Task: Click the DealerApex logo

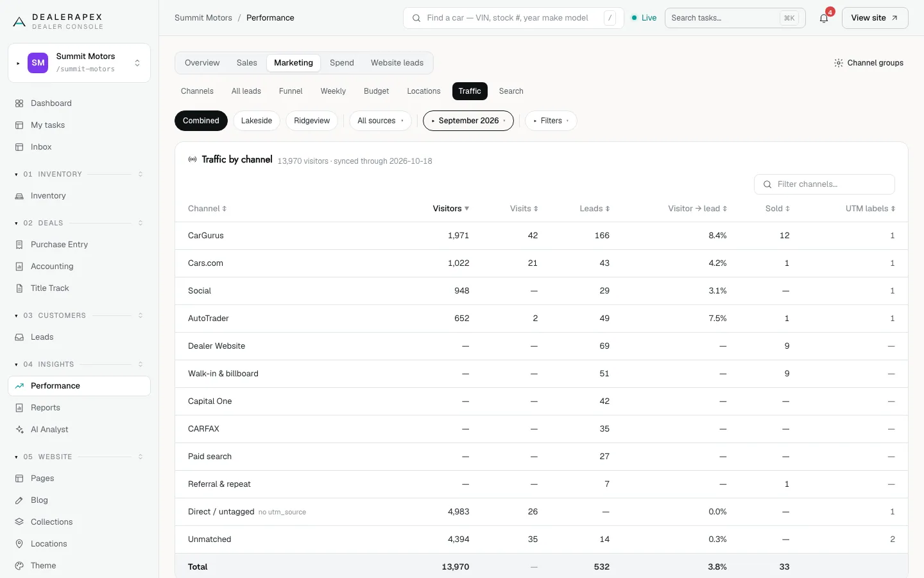Action: click(x=58, y=21)
